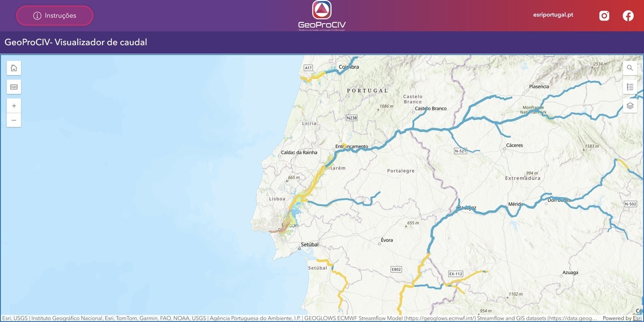Zoom in on the map
This screenshot has height=322, width=644.
(14, 106)
